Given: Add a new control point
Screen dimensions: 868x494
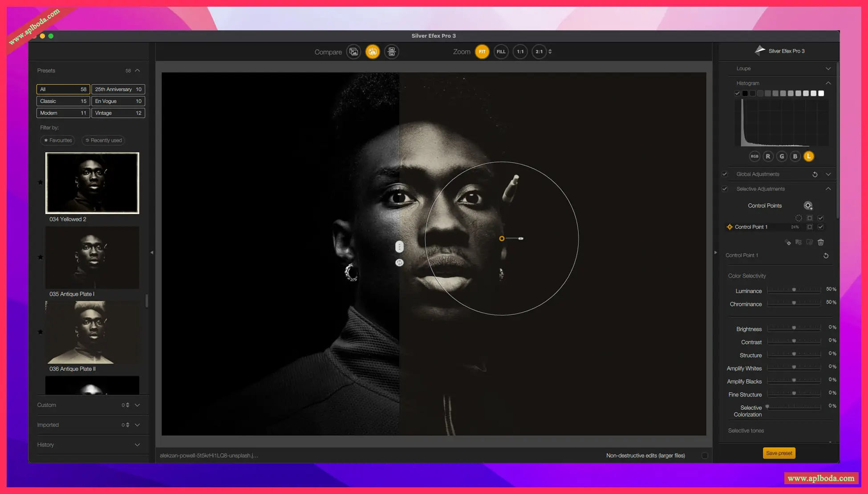Looking at the screenshot, I should coord(808,206).
